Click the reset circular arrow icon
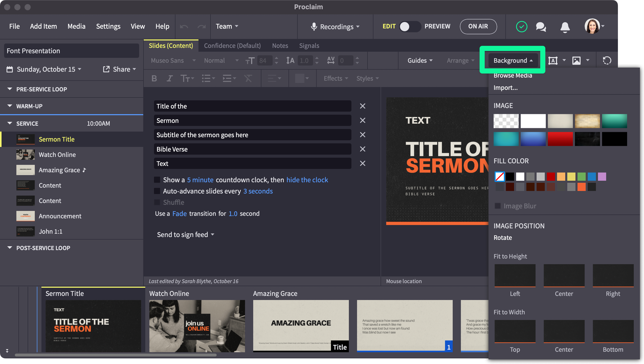Viewport: 644px width, 364px height. [x=607, y=61]
